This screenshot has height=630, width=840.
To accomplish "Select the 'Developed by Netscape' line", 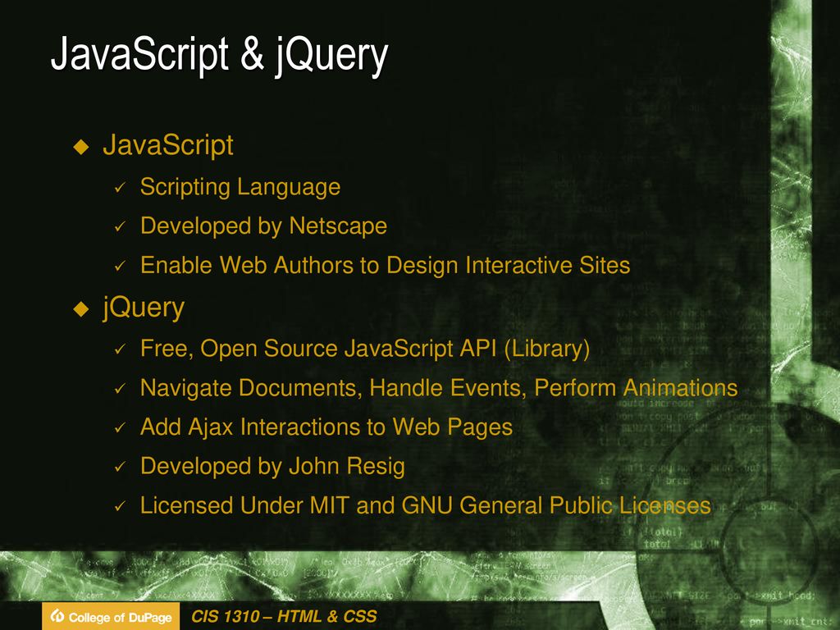I will coord(263,226).
